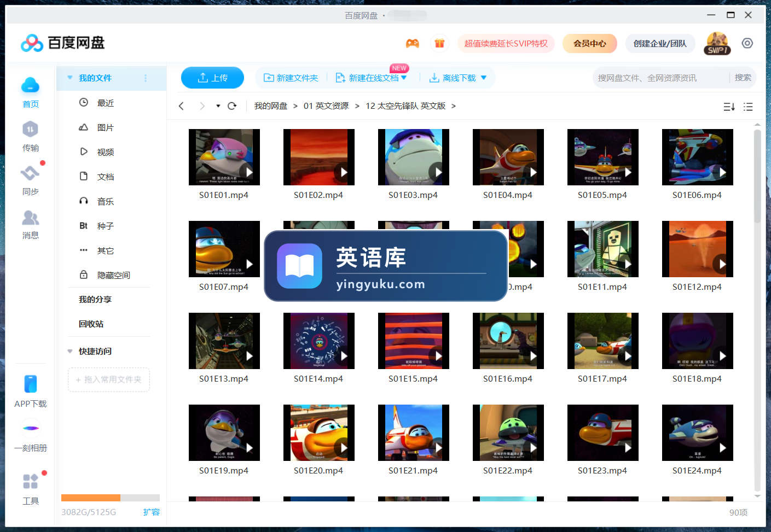Screen dimensions: 771x532
Task: Select the S01E14.mp4 video thumbnail
Action: click(319, 341)
